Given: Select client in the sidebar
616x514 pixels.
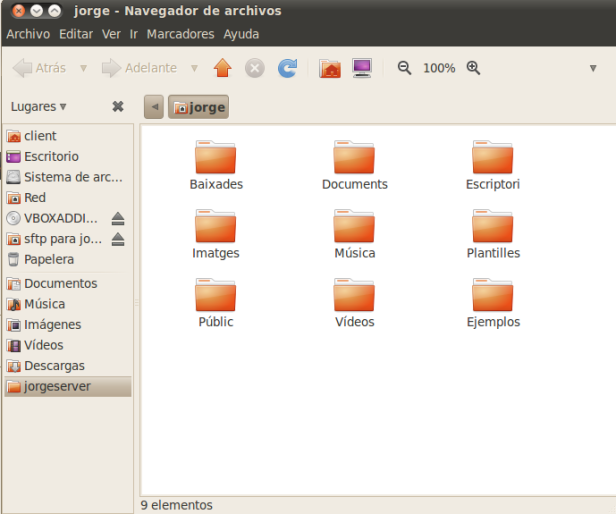Looking at the screenshot, I should 68,136.
